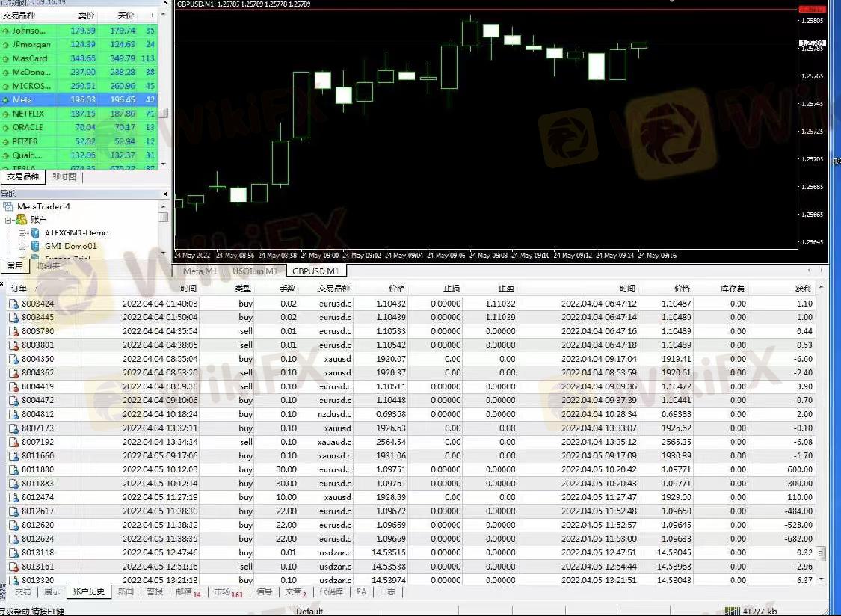Open the 交易 terminal tab
The width and height of the screenshot is (841, 616).
[22, 591]
